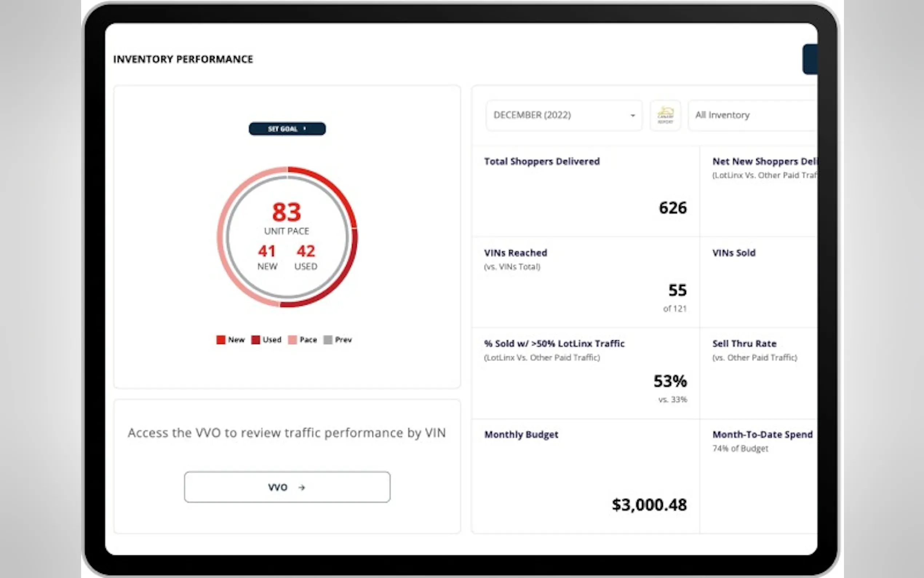
Task: Select the Total Shoppers Delivered tile
Action: (x=585, y=191)
